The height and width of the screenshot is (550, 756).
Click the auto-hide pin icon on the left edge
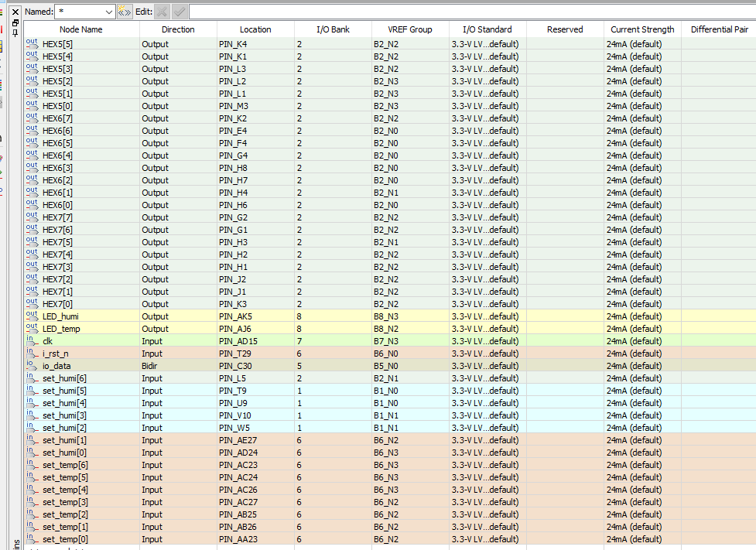(x=15, y=32)
